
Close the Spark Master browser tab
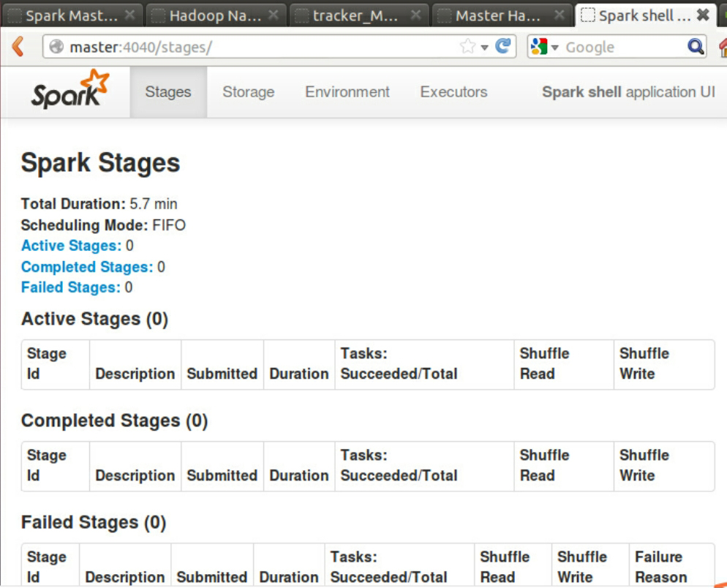click(x=129, y=15)
